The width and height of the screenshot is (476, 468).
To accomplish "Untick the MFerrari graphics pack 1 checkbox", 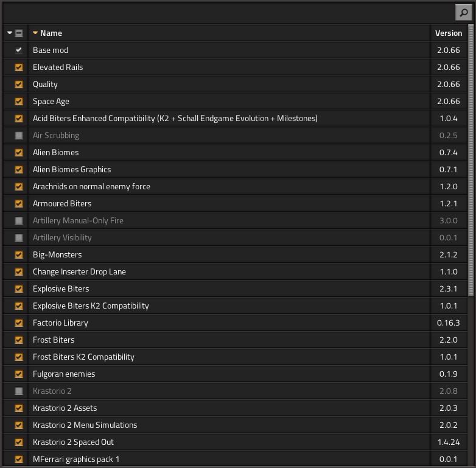I will coord(19,459).
